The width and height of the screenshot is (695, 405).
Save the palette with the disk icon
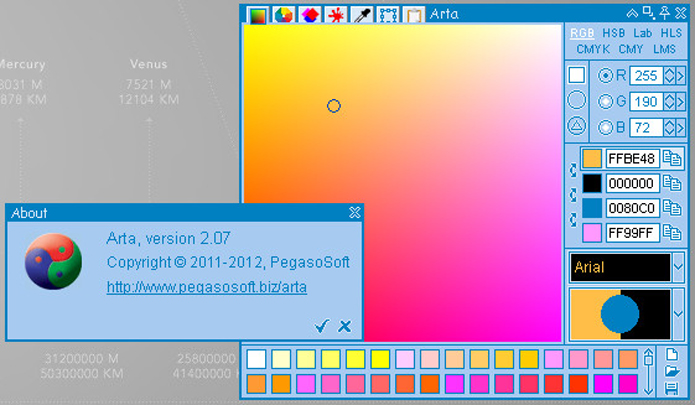672,388
